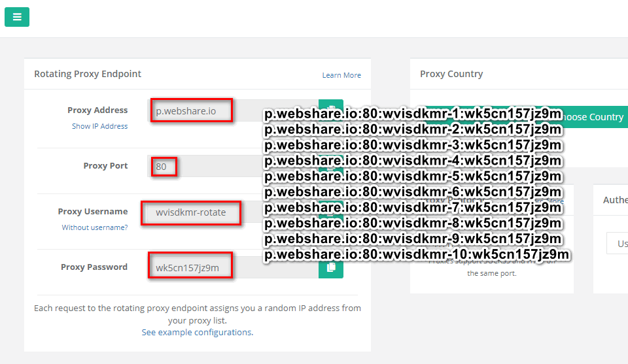Click the 'Each request to the rotating proxy' description

[198, 314]
